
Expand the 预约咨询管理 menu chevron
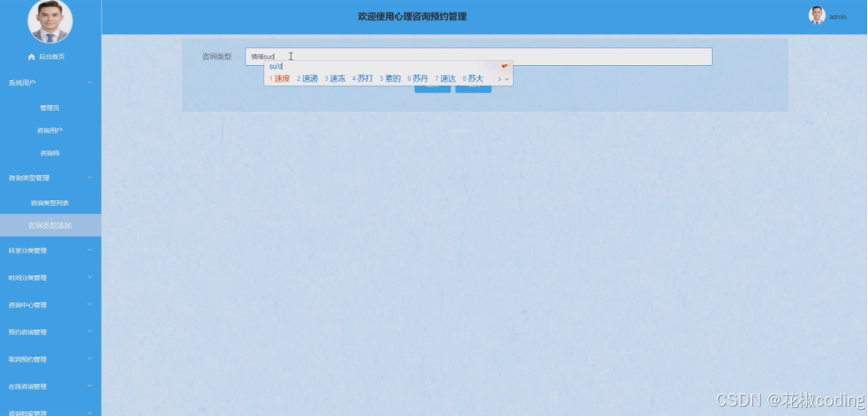(x=89, y=332)
